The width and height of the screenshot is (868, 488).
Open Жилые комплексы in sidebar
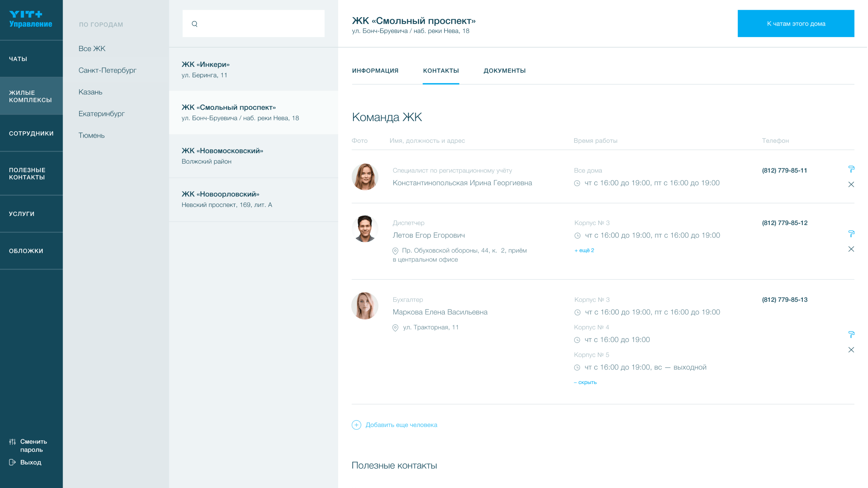tap(32, 96)
